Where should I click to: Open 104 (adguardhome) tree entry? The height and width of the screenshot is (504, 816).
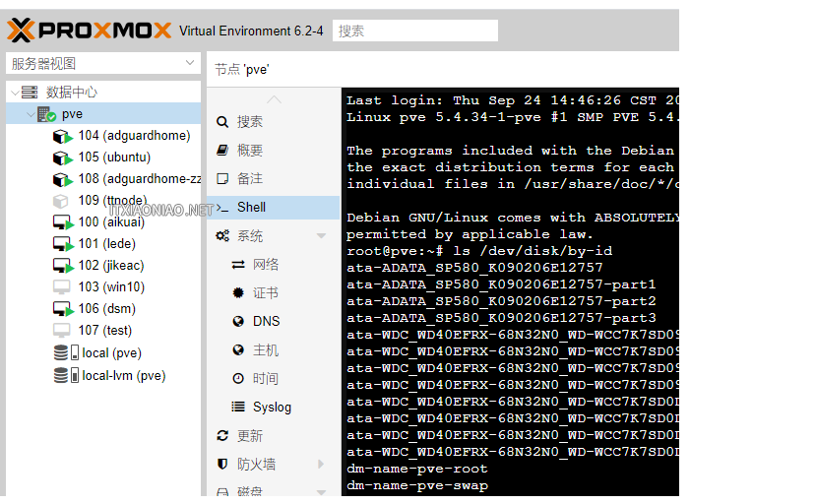[134, 136]
